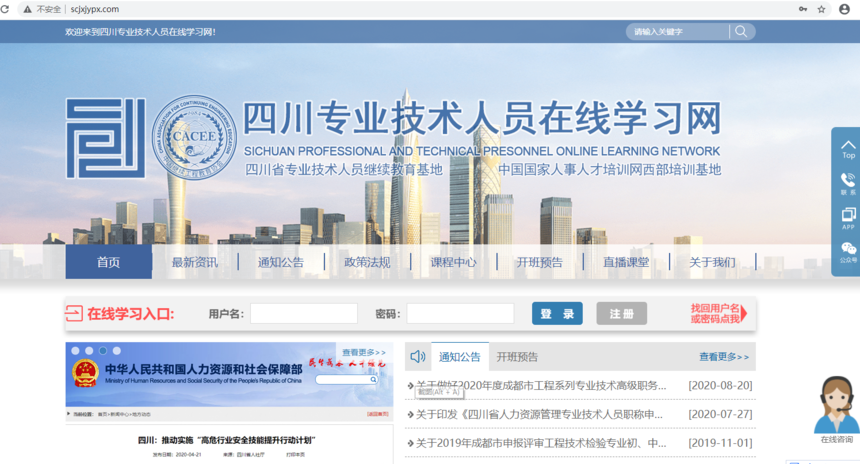Click the 密码 input field
The width and height of the screenshot is (860, 464).
click(x=460, y=314)
